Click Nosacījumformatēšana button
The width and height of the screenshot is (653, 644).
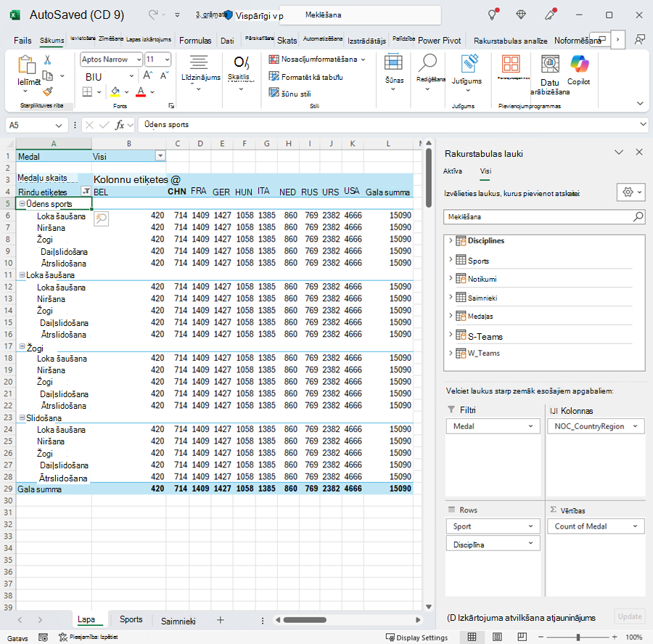point(317,60)
